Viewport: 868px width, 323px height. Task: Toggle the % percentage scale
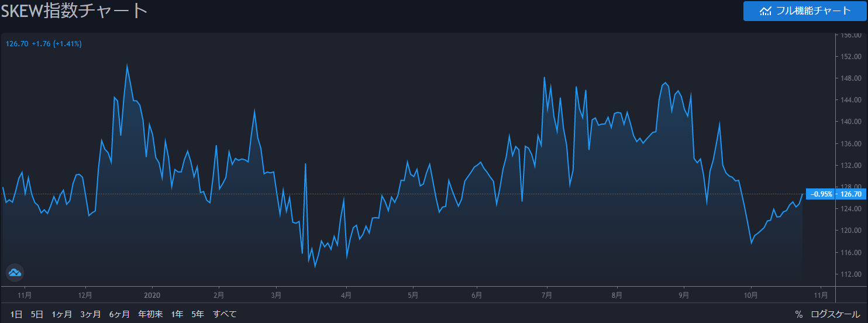coord(798,314)
